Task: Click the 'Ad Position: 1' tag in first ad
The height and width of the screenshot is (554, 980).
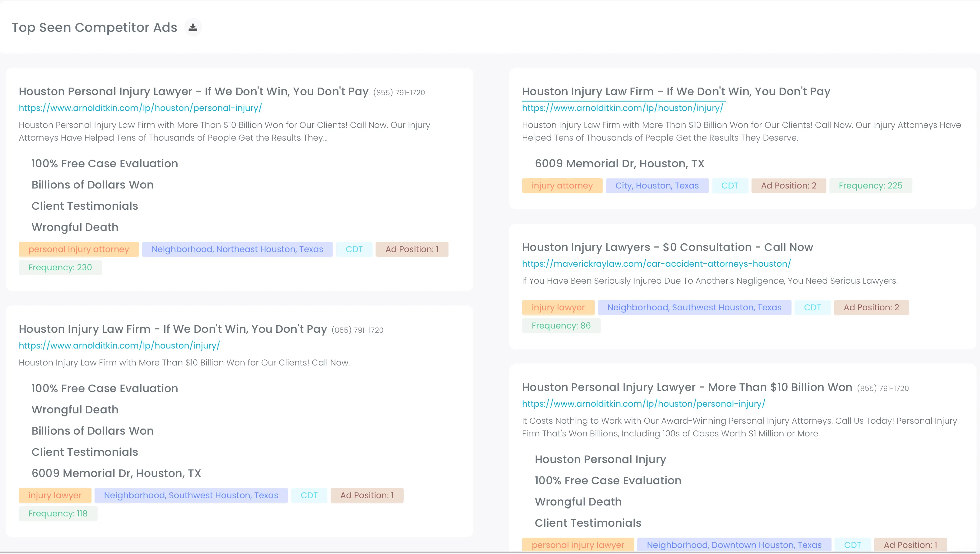Action: pyautogui.click(x=412, y=250)
